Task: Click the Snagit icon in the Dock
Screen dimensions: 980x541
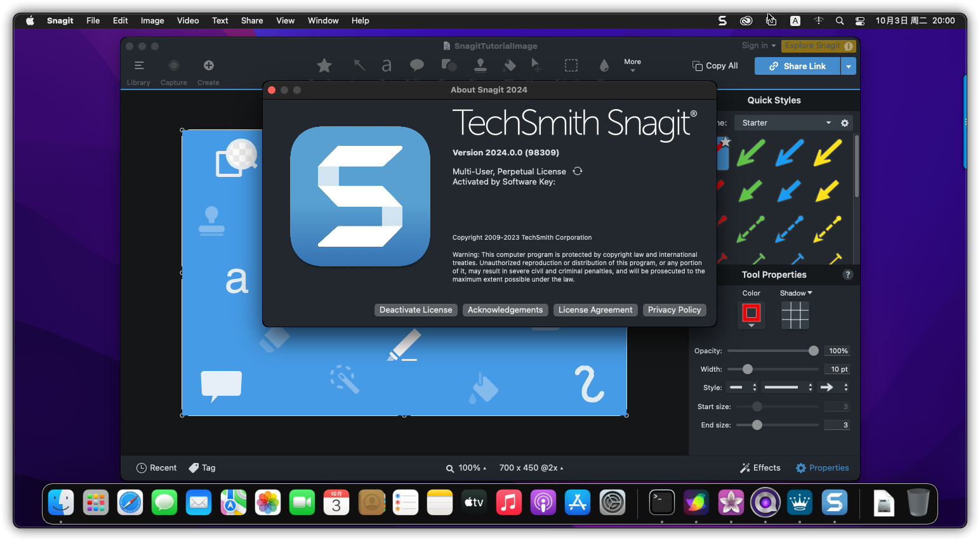Action: (835, 503)
